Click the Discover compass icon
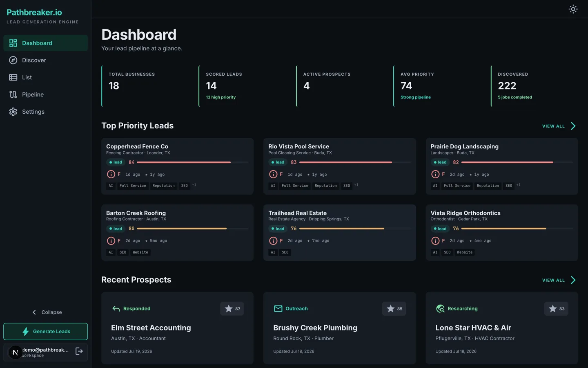The width and height of the screenshot is (588, 368). click(13, 60)
